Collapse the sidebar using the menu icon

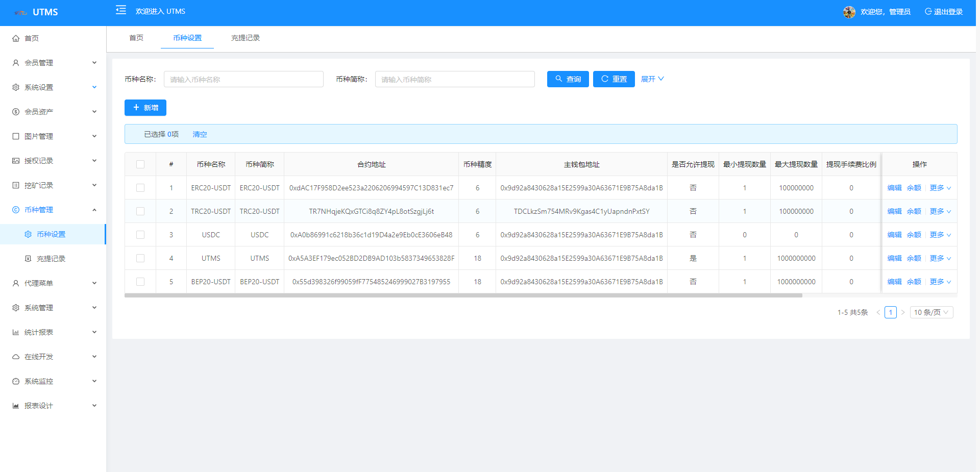(120, 10)
